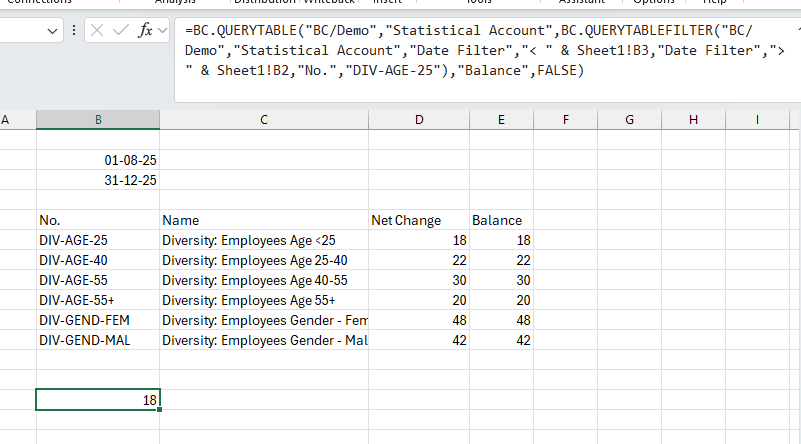801x444 pixels.
Task: Select Balance value 30 for DIV-AGE-55
Action: coord(501,280)
